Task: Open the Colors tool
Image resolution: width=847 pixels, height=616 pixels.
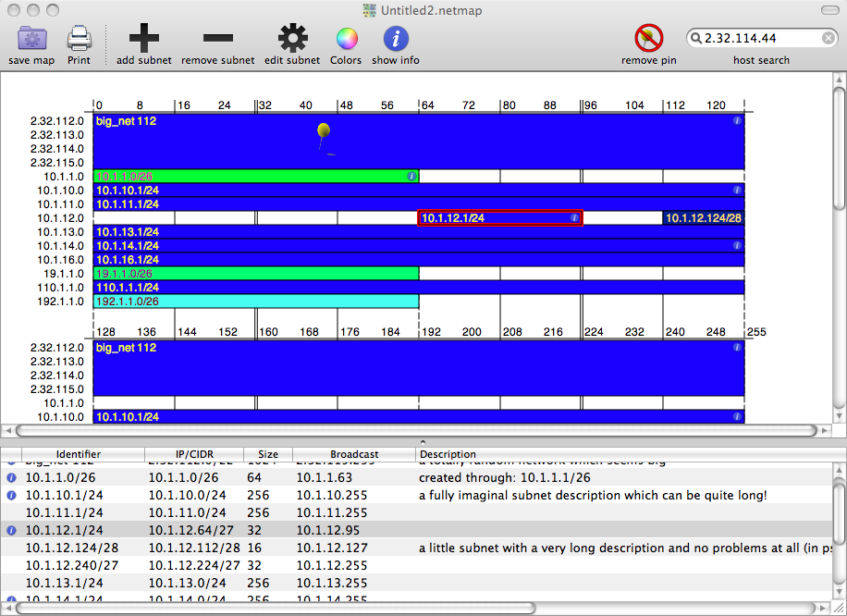Action: [346, 40]
